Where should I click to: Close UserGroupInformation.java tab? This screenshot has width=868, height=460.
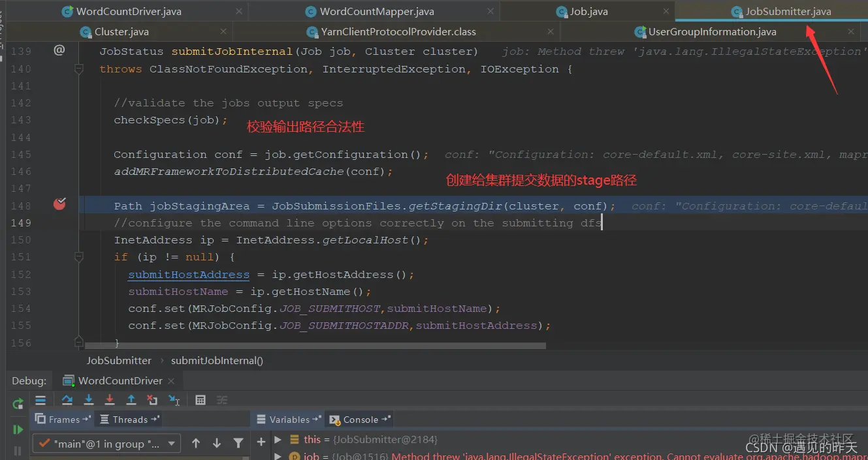tap(850, 31)
